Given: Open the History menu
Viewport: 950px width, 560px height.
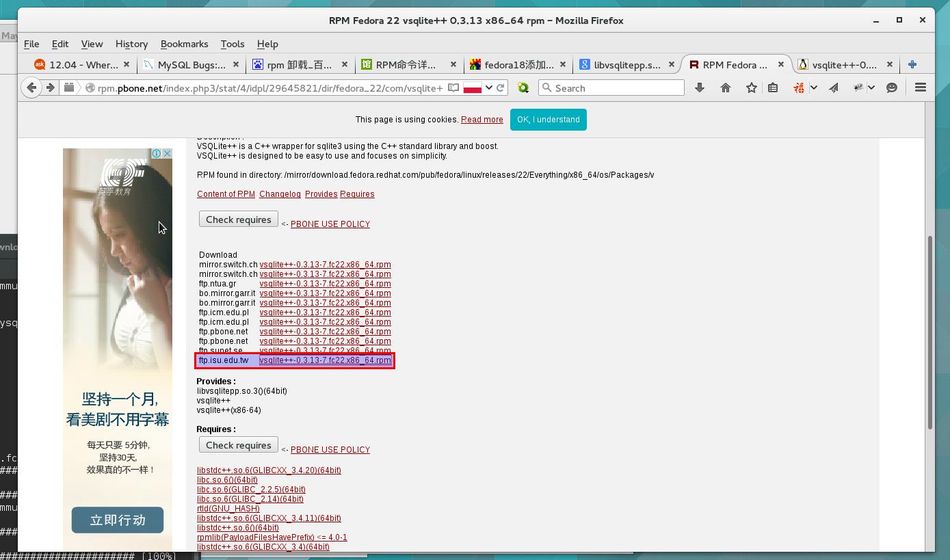Looking at the screenshot, I should tap(131, 44).
